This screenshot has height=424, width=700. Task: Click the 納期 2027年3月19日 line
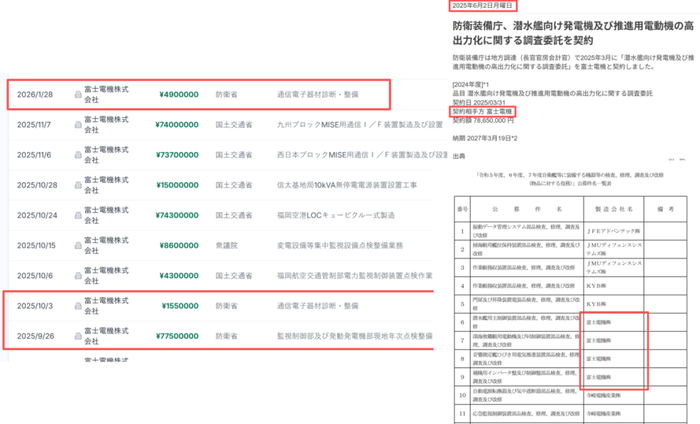pos(485,138)
